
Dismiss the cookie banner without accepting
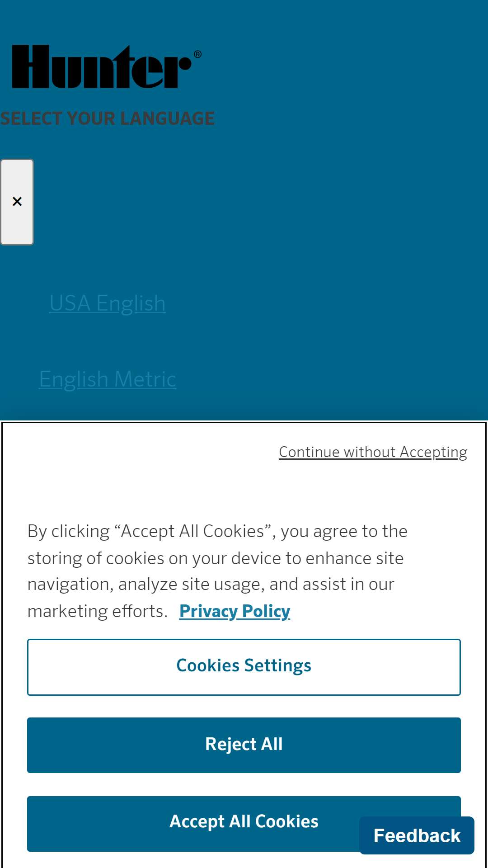[x=373, y=452]
